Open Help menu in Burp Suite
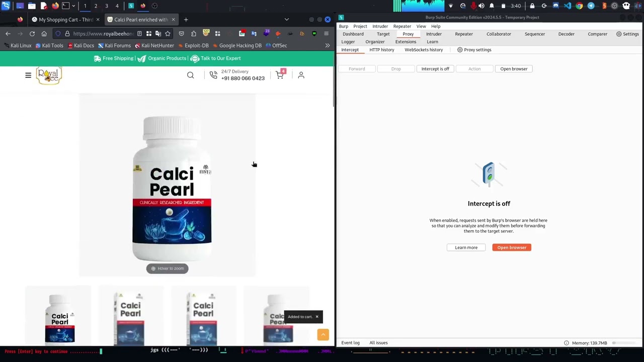The width and height of the screenshot is (644, 362). pos(436,26)
